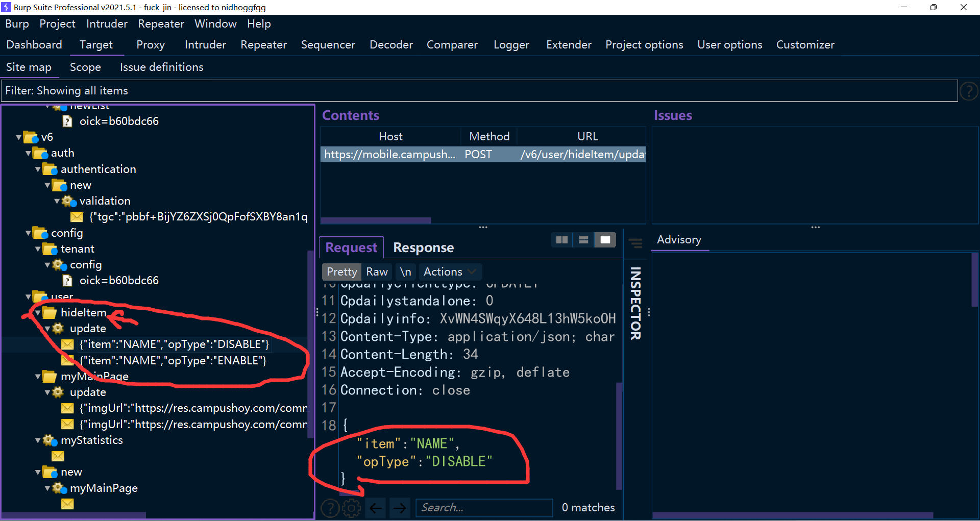Screen dimensions: 980x521
Task: Toggle the \n non-printable characters button
Action: (405, 272)
